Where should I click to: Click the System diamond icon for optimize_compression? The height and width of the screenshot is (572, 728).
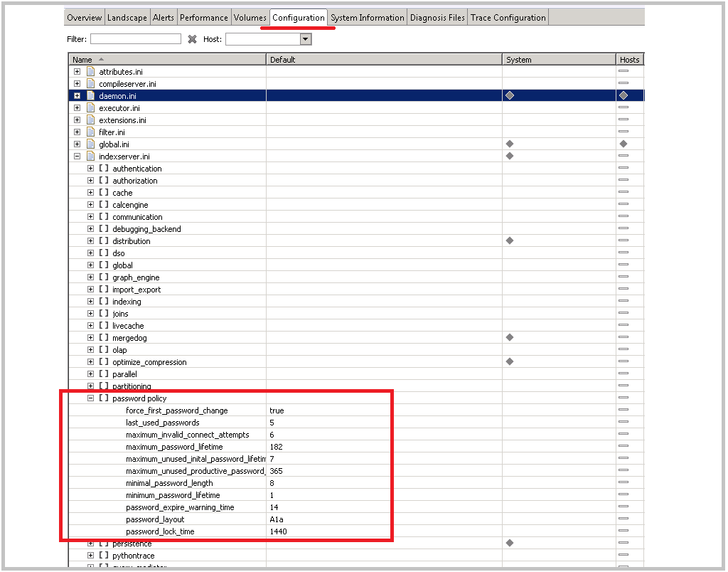(x=510, y=361)
